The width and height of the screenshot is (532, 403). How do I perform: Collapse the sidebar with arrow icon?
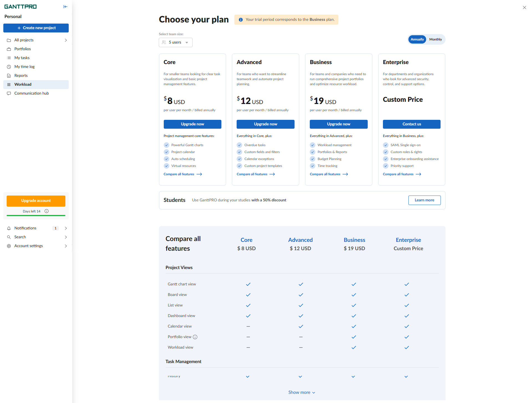pyautogui.click(x=65, y=7)
